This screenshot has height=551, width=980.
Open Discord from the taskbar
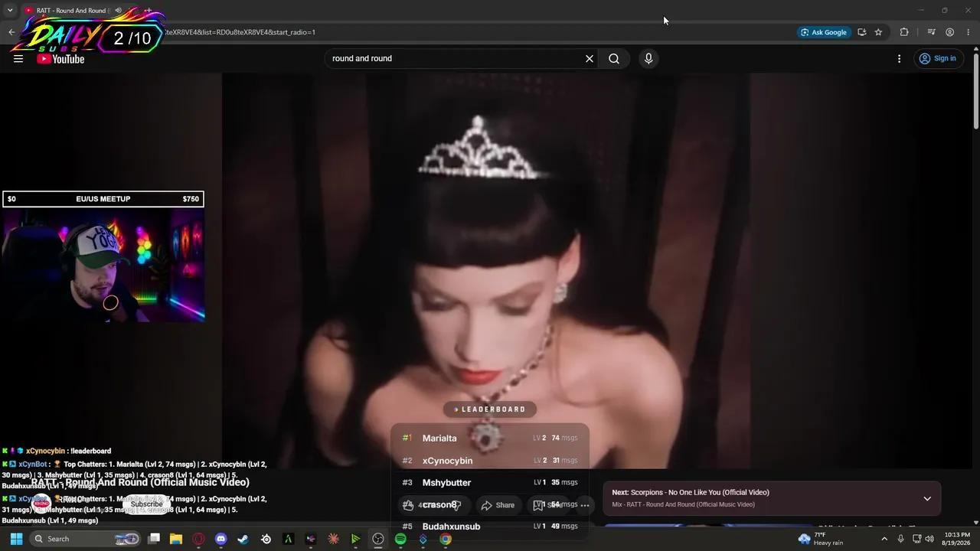pos(221,539)
